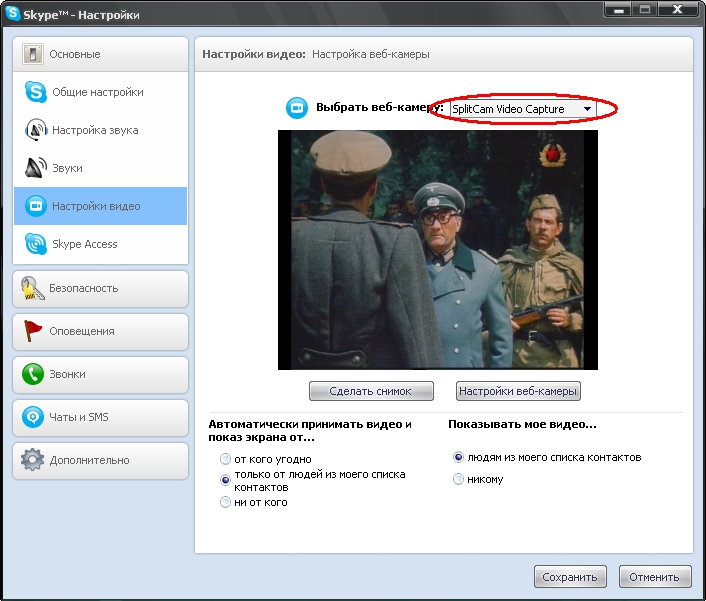Click the Настройка звука headset icon
The height and width of the screenshot is (601, 706).
[36, 130]
